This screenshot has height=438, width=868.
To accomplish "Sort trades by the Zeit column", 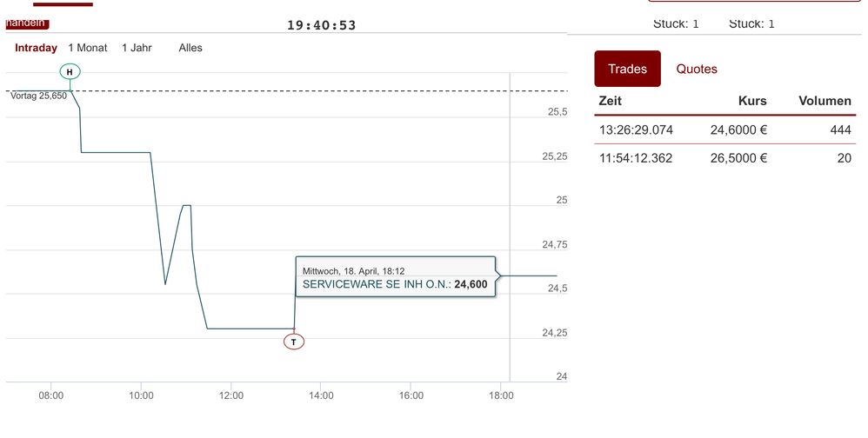I will [x=611, y=101].
